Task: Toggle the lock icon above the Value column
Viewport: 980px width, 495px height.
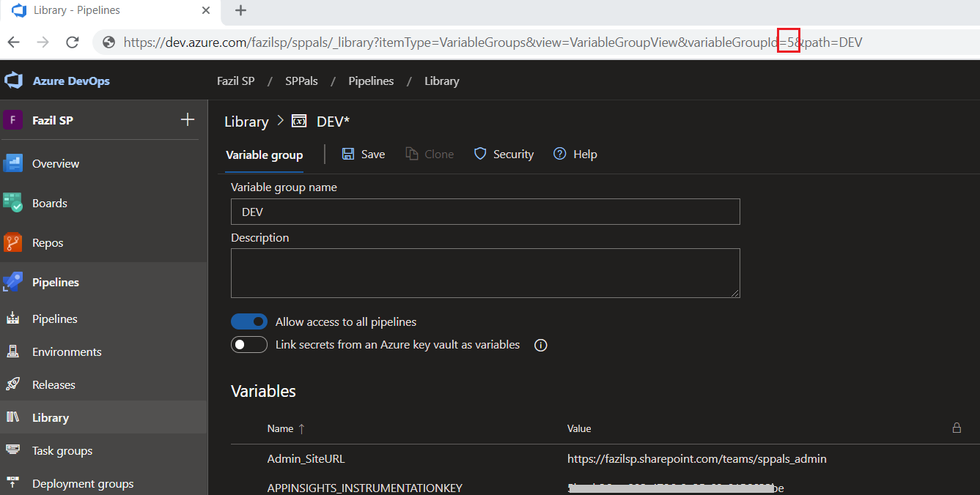Action: (x=957, y=428)
